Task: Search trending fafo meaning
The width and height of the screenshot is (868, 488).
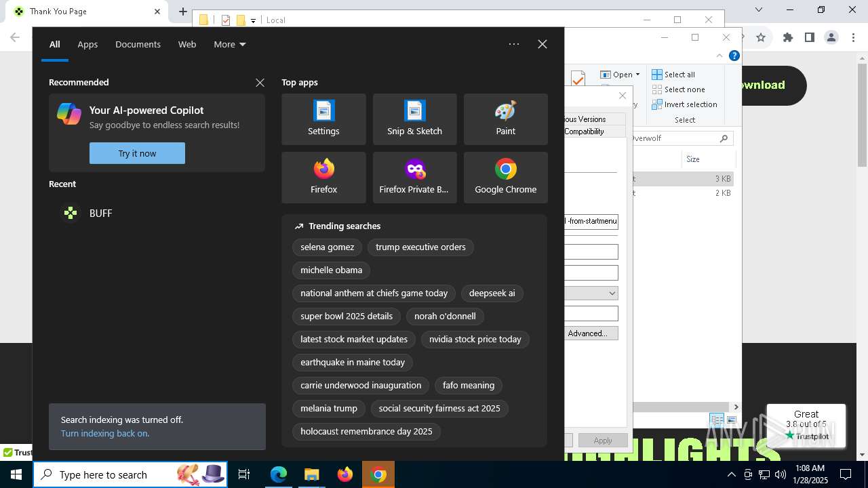Action: [x=469, y=386]
